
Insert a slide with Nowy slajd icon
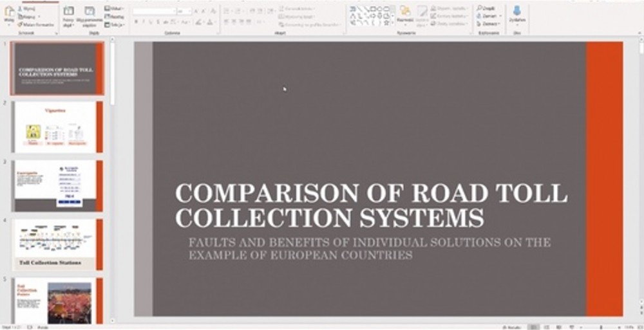pos(68,12)
